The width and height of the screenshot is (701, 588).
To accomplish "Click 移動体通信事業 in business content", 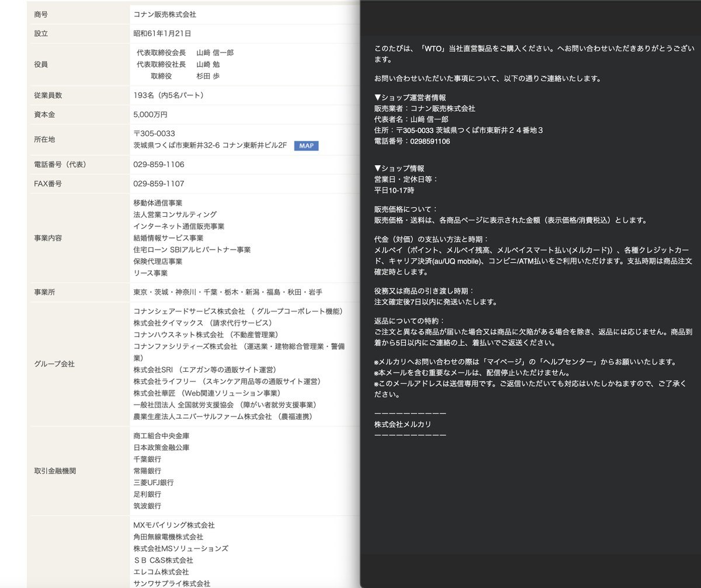I will pyautogui.click(x=158, y=203).
